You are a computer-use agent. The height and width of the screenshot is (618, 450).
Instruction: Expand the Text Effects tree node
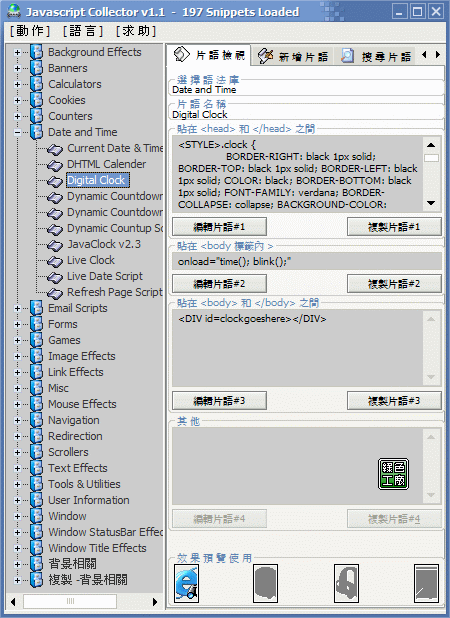pos(17,468)
